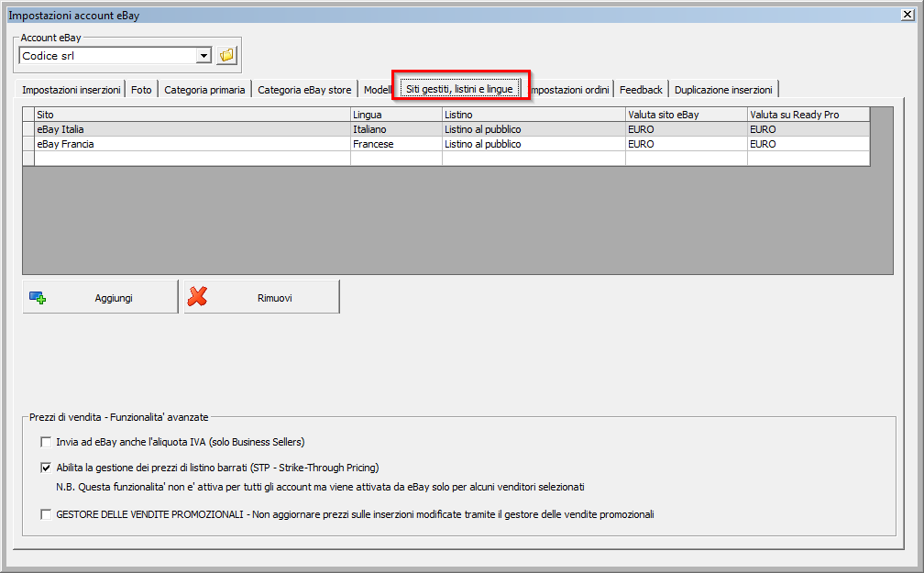Image resolution: width=924 pixels, height=573 pixels.
Task: Close the Impostazioni account eBay window
Action: click(907, 15)
